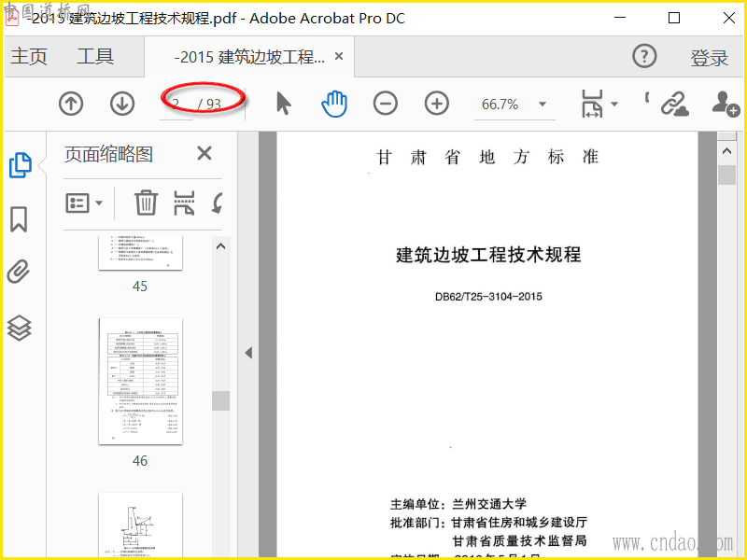747x560 pixels.
Task: Open the help question mark
Action: point(644,56)
